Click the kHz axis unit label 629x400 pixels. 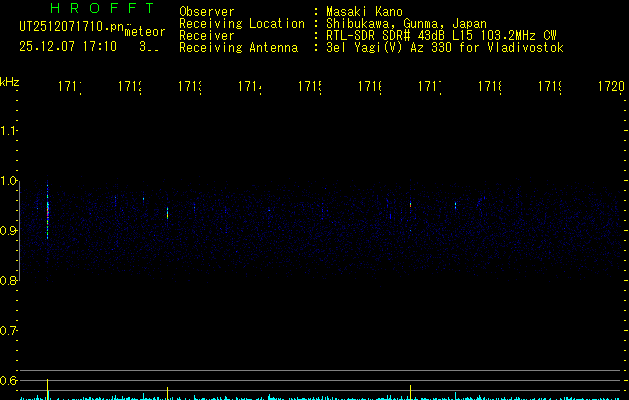pyautogui.click(x=9, y=82)
